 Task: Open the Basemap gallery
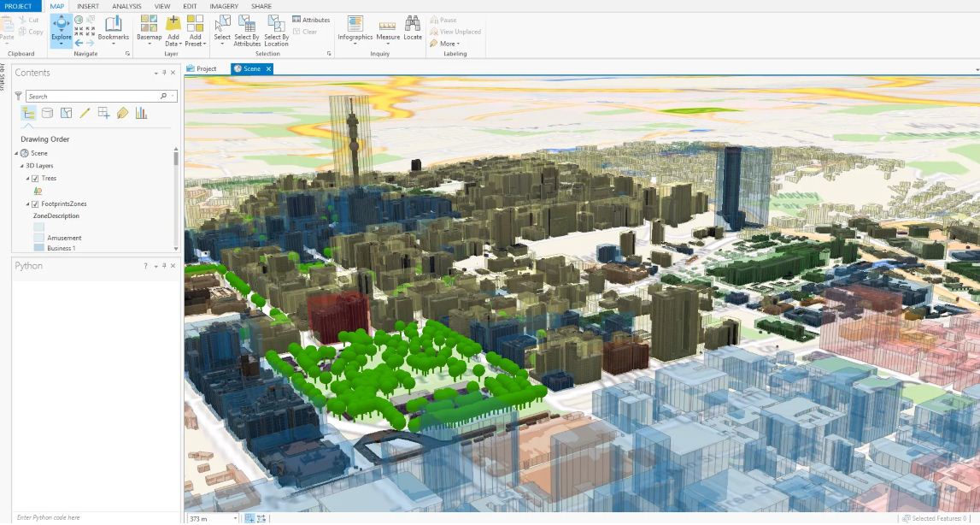point(149,30)
